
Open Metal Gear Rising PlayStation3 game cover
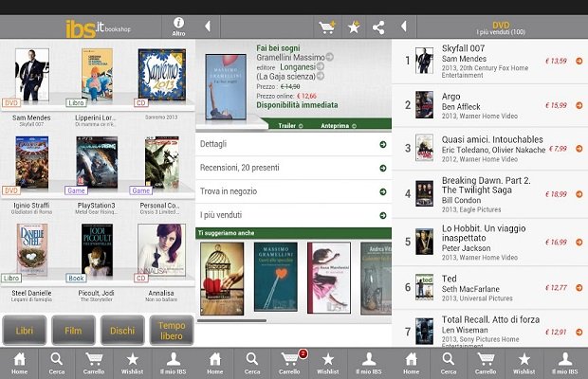pos(97,163)
